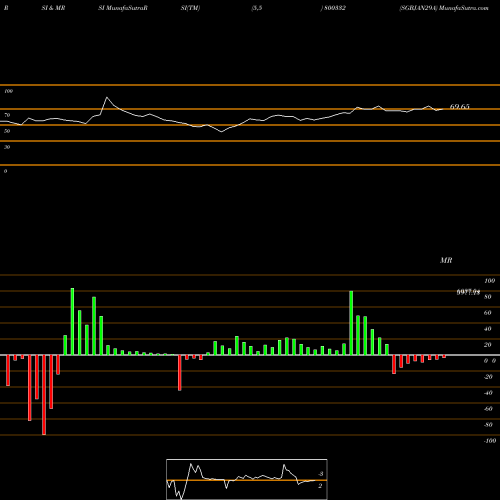Click the RSI axis label 30
500x500 pixels.
[7, 147]
